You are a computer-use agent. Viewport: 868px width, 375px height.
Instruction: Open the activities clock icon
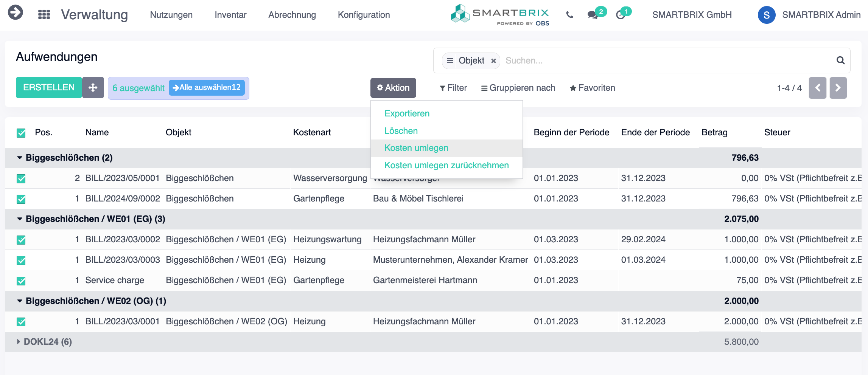pos(621,15)
